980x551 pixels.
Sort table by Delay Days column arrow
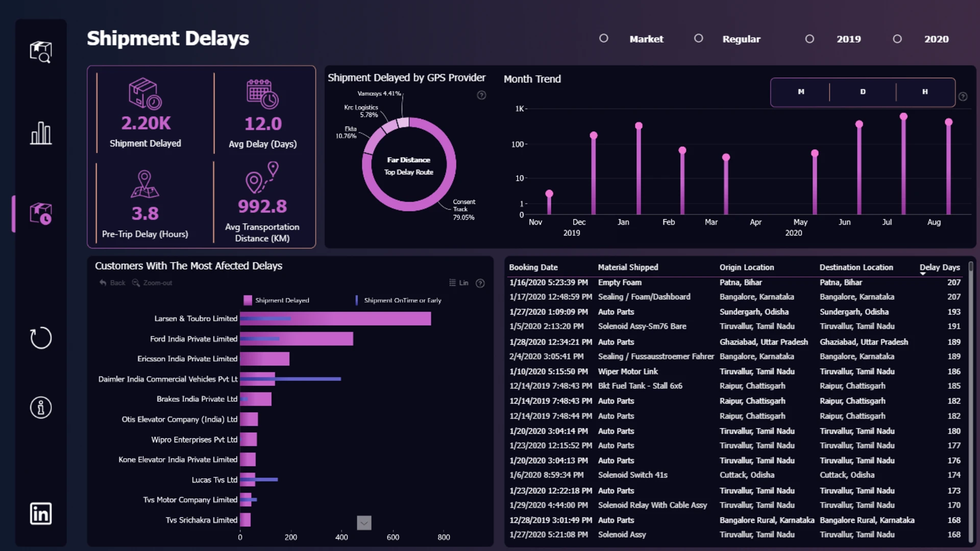click(x=923, y=274)
